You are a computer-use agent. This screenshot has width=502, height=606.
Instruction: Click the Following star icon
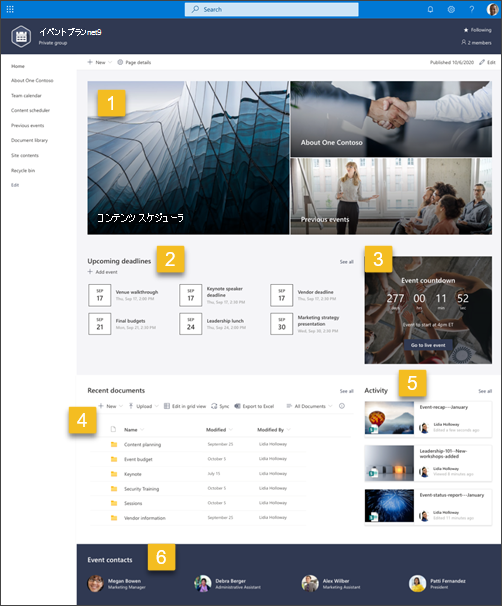click(x=466, y=30)
